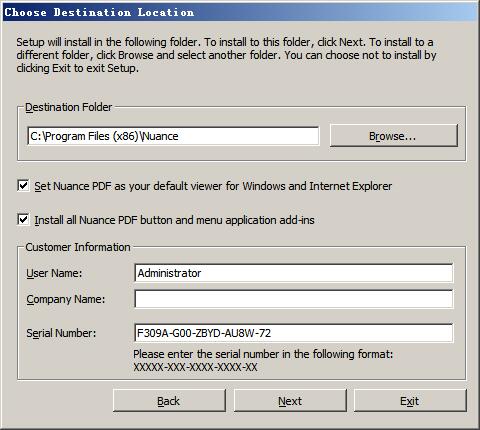Uncheck the default viewer checkbox box
The width and height of the screenshot is (480, 430).
click(23, 186)
